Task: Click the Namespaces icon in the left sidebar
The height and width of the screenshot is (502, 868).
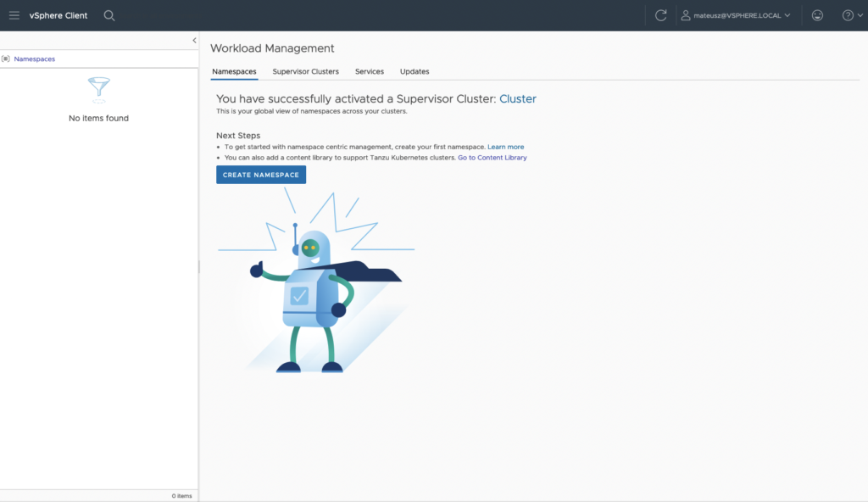Action: coord(7,59)
